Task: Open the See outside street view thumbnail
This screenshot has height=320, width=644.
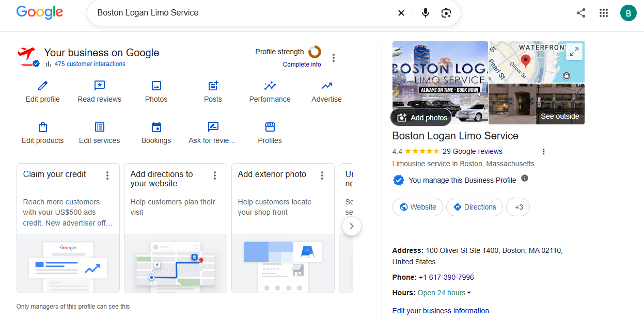Action: (537, 104)
